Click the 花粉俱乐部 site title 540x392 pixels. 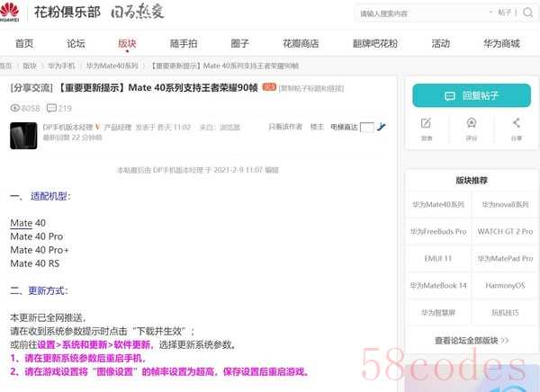(67, 12)
